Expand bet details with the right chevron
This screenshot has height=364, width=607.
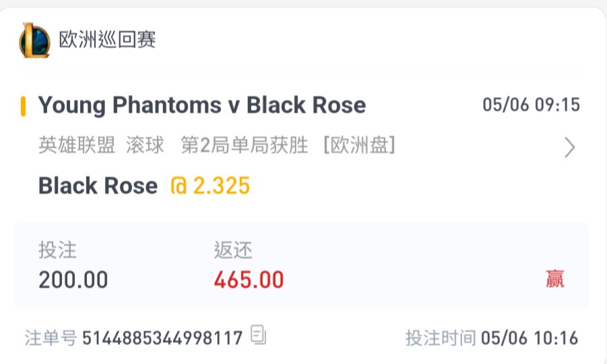570,147
